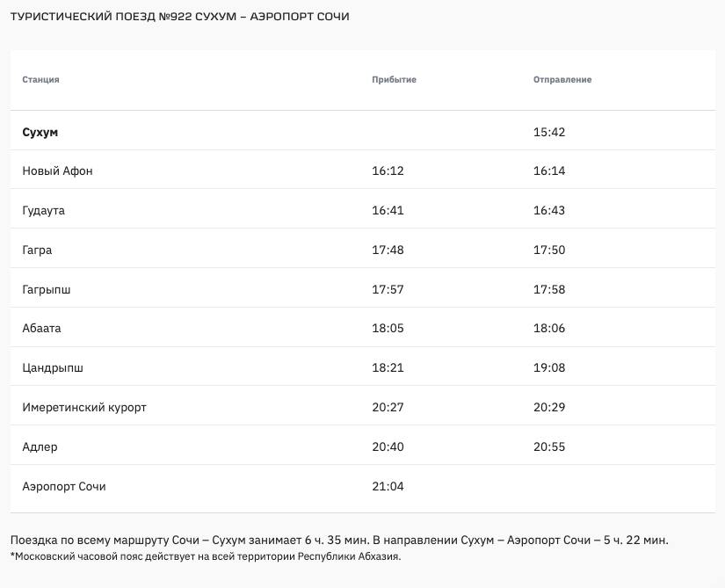Screen dimensions: 725x588
Task: Select the Абаата station row
Action: 41,329
